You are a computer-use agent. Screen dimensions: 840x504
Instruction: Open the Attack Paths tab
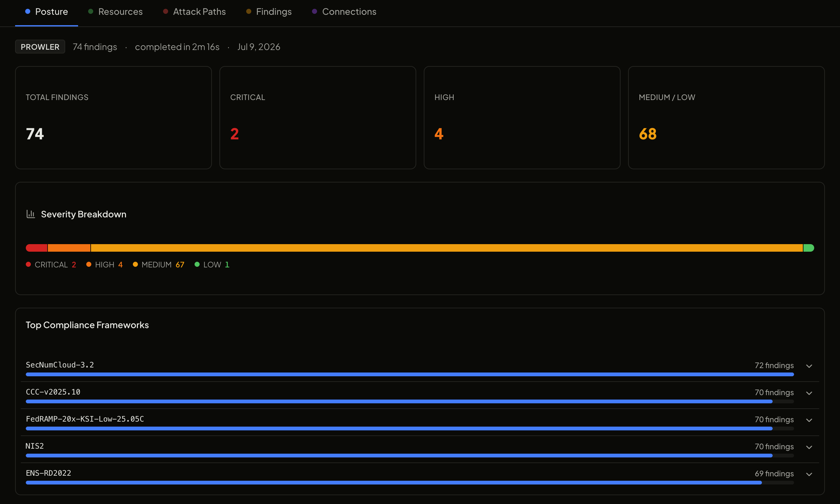tap(194, 12)
